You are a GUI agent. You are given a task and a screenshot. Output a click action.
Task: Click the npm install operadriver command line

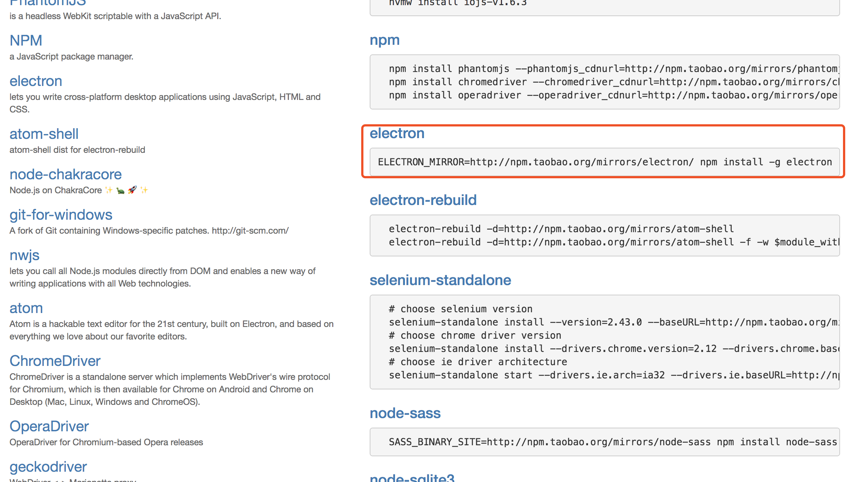614,95
